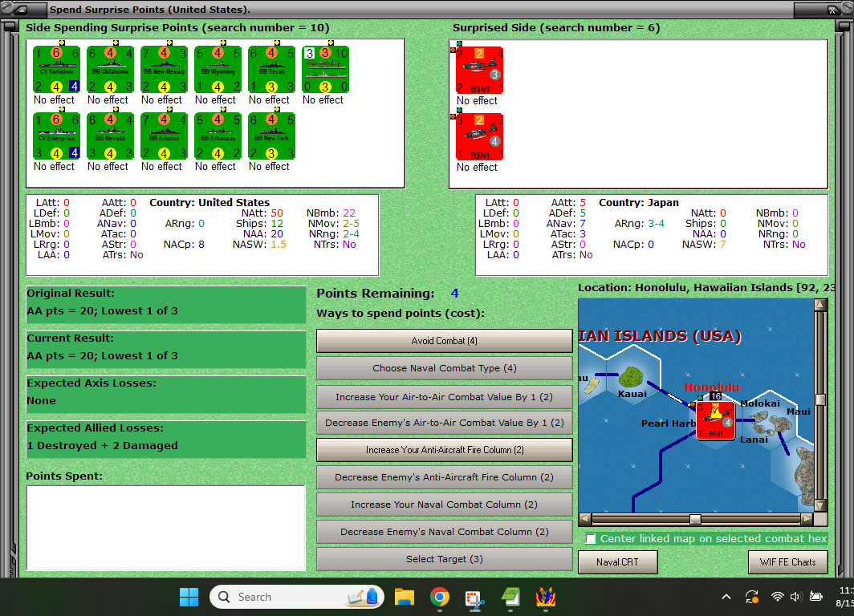Image resolution: width=854 pixels, height=616 pixels.
Task: Open the Windows Start menu
Action: 189,597
